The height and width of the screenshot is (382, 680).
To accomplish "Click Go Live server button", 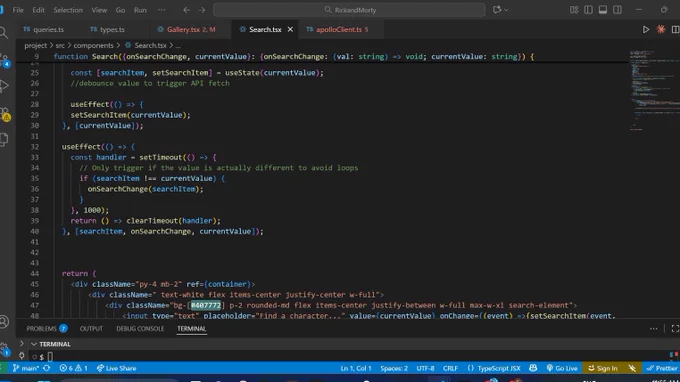I will click(562, 368).
